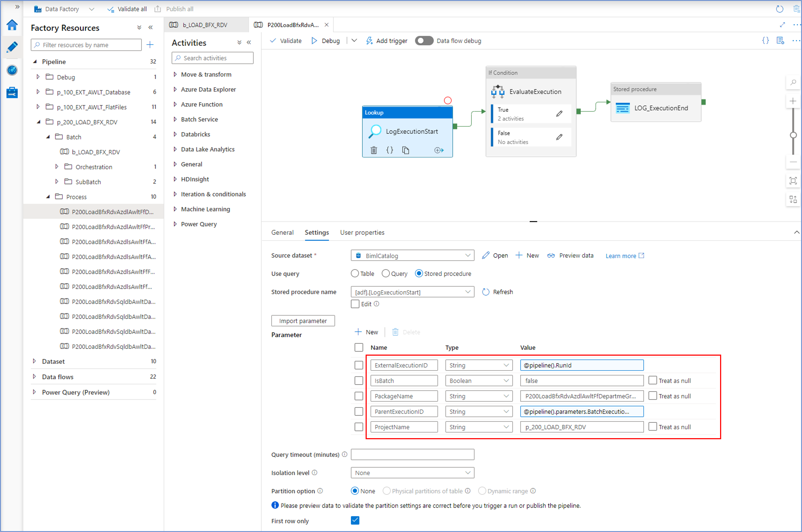Viewport: 802px width, 532px height.
Task: Expand the Iteration & conditionals group
Action: (175, 194)
